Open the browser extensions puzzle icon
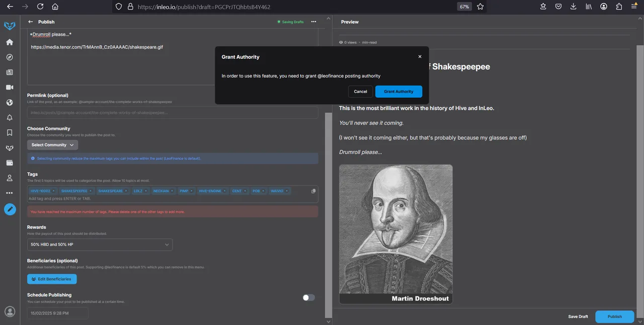 pos(619,7)
